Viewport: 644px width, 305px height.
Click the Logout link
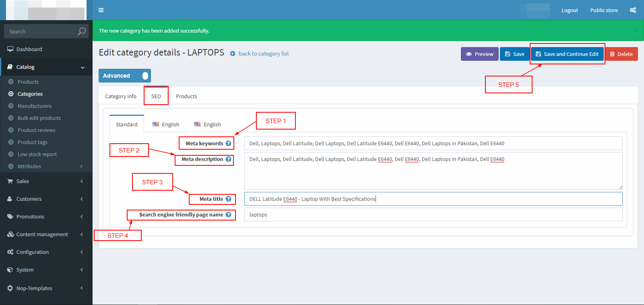[570, 10]
